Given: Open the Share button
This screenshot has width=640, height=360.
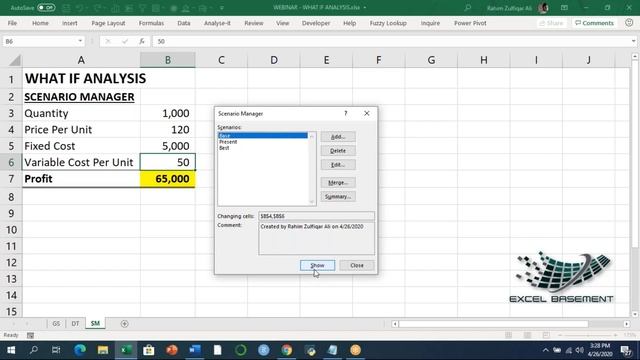Looking at the screenshot, I should point(551,23).
